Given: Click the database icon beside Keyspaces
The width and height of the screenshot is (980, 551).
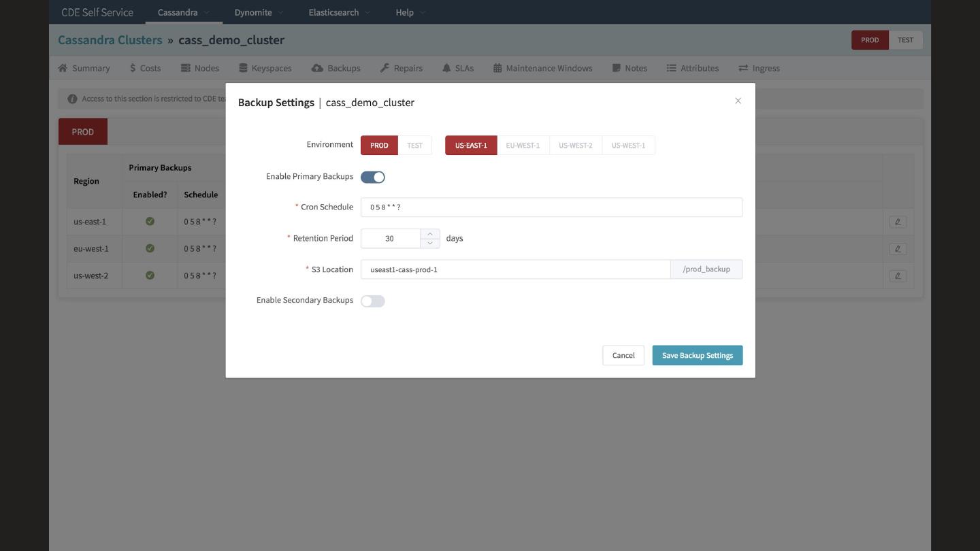Looking at the screenshot, I should (x=243, y=68).
